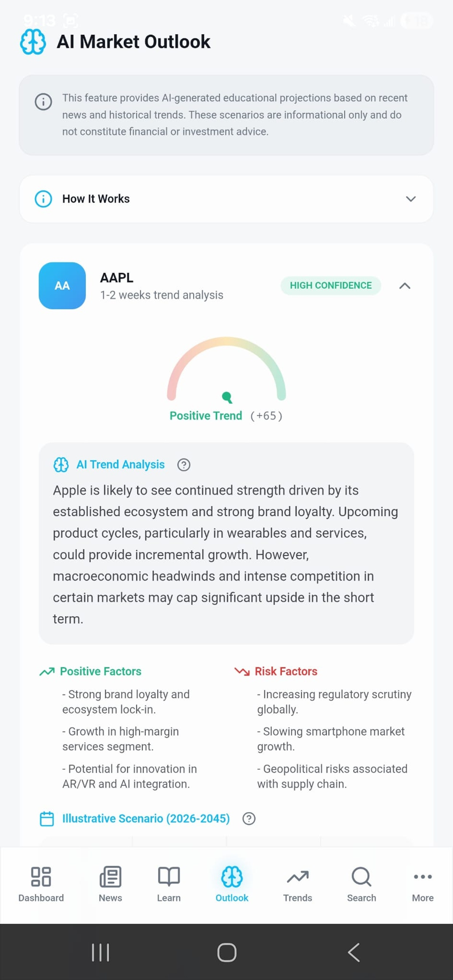Open the Search tab
Screen dimensions: 453x980
coord(361,884)
